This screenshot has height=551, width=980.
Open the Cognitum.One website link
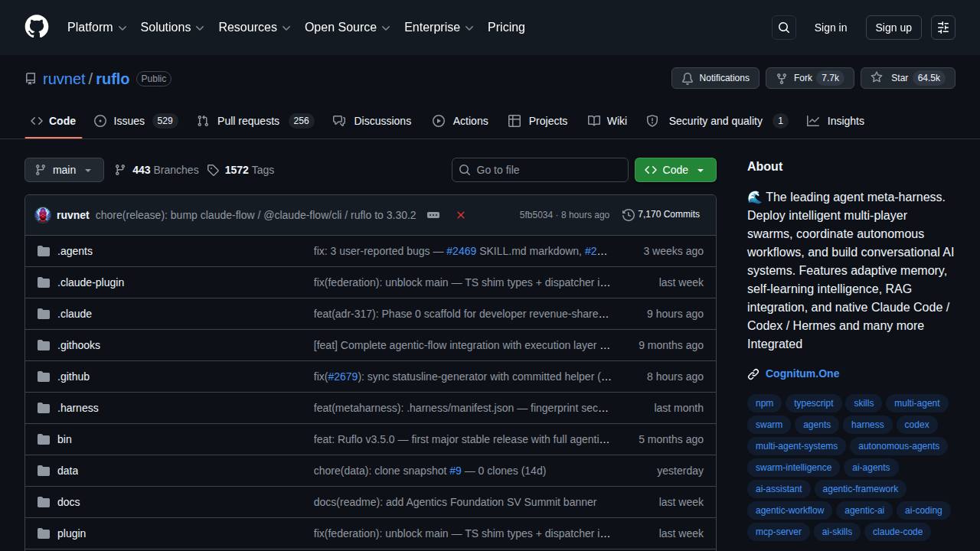(802, 373)
